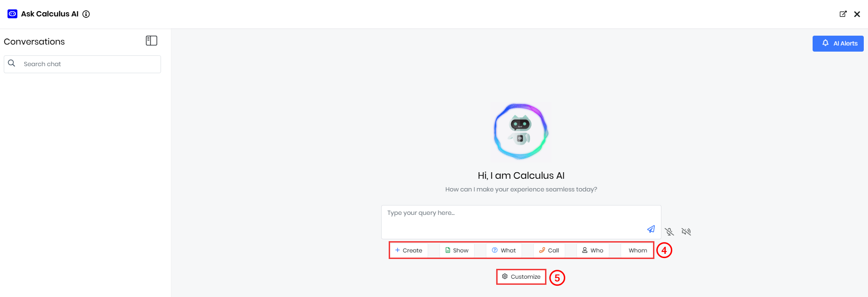The image size is (868, 297).
Task: Pick the Whom quick prompt
Action: pos(638,251)
